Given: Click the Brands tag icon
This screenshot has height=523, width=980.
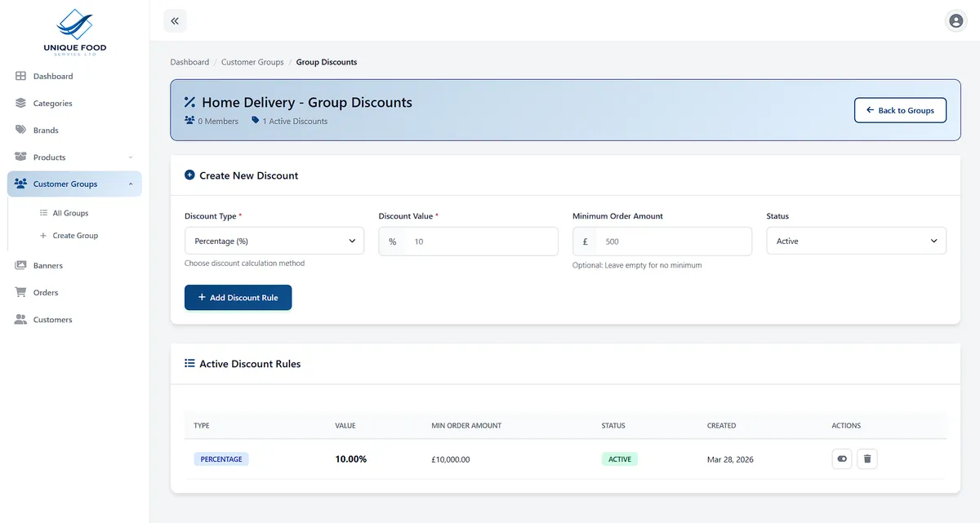Looking at the screenshot, I should tap(21, 130).
